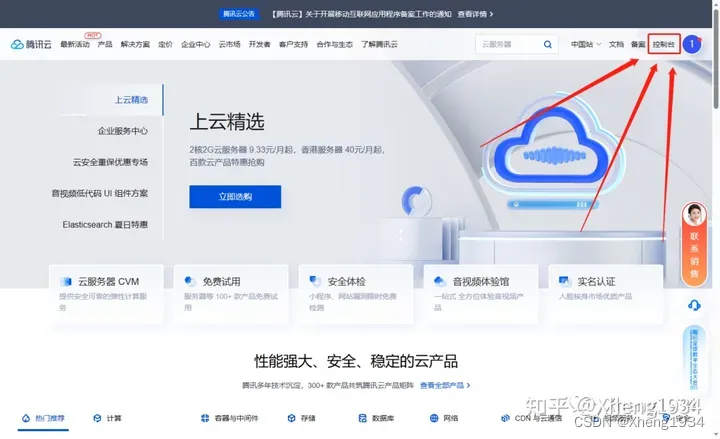Open the 定价 menu item
The height and width of the screenshot is (439, 720).
165,45
